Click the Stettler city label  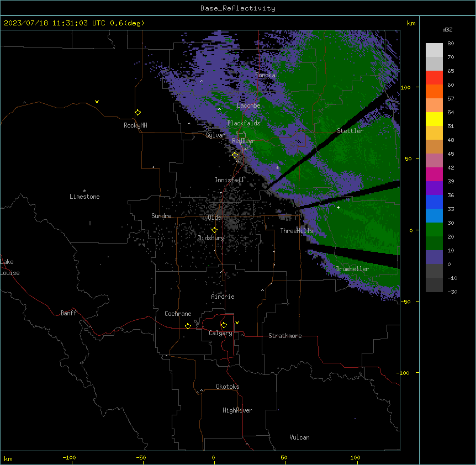pos(350,131)
